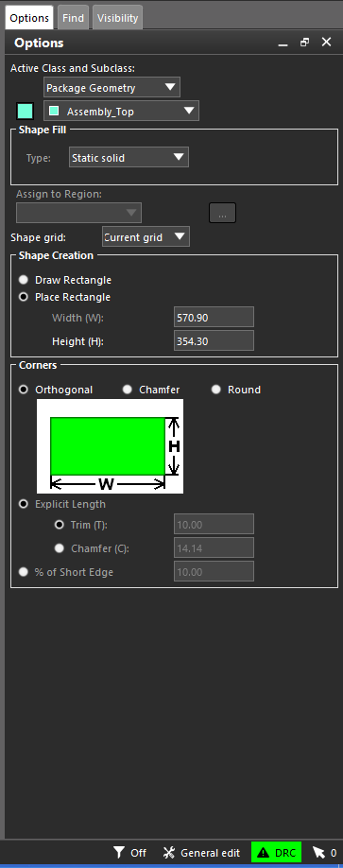Screen dimensions: 343x868
Task: Switch to the Find tab
Action: click(x=73, y=18)
